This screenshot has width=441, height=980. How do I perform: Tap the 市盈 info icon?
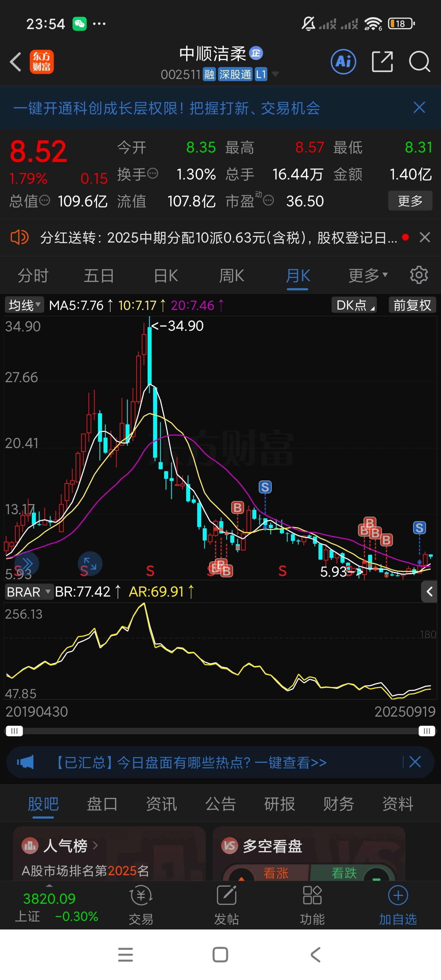click(268, 200)
